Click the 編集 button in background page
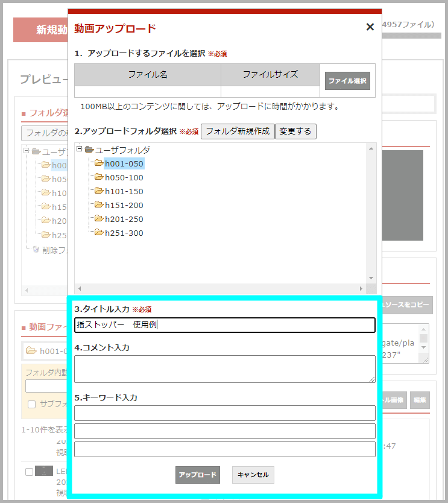 pyautogui.click(x=420, y=400)
